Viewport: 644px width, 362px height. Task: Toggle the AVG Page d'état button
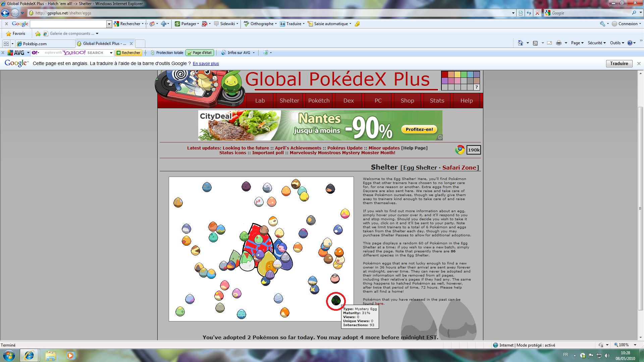[x=200, y=53]
